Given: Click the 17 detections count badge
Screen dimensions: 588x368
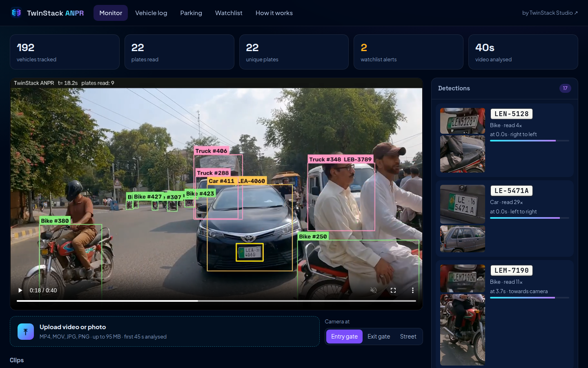Looking at the screenshot, I should coord(565,88).
